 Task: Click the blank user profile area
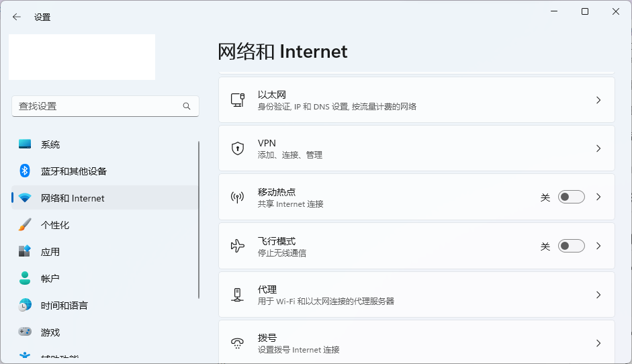(x=82, y=57)
